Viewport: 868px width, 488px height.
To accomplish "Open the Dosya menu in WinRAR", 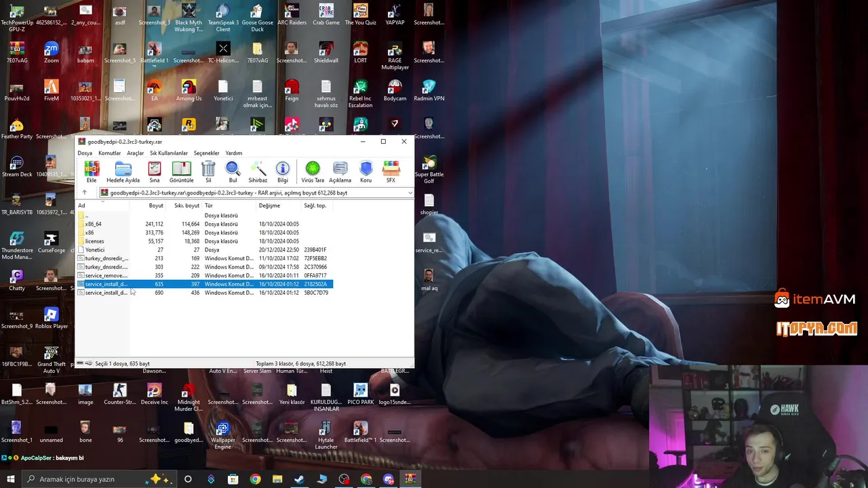I will pos(85,153).
